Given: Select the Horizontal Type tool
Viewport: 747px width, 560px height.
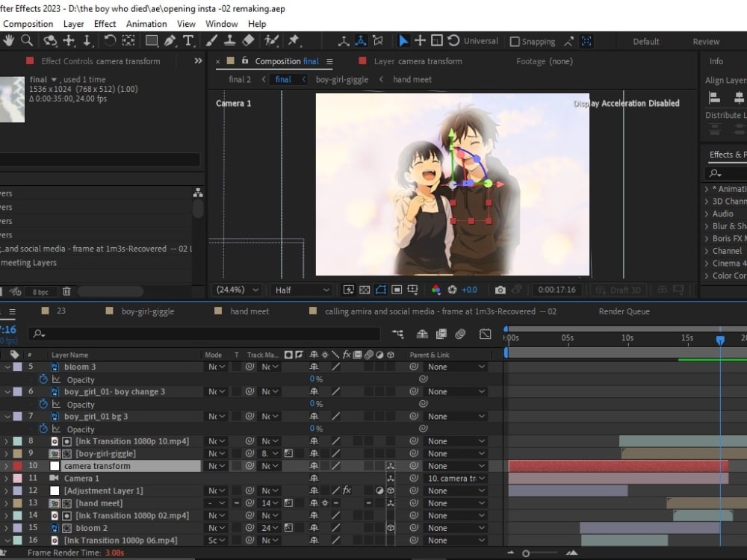Looking at the screenshot, I should tap(188, 41).
